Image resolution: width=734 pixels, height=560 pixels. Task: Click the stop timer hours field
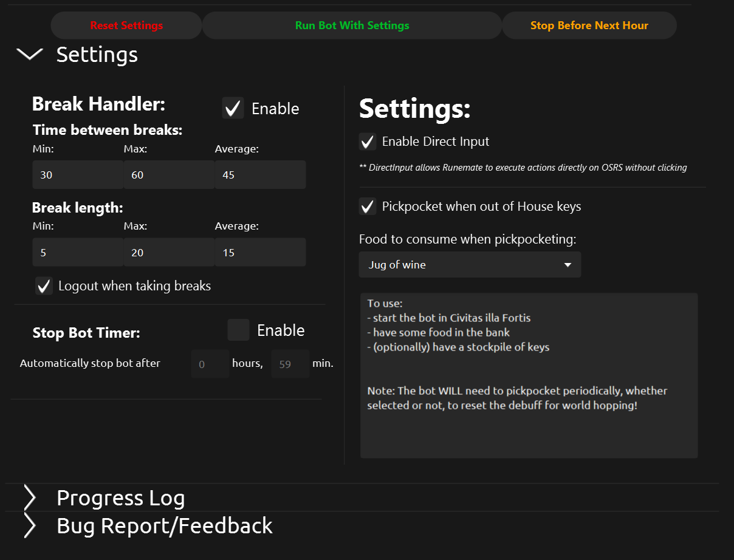tap(210, 364)
